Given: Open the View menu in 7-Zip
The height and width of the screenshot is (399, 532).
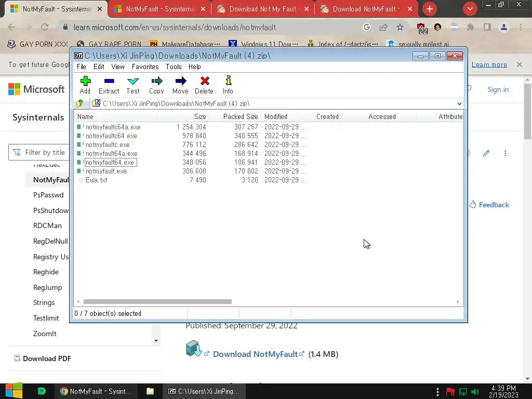Looking at the screenshot, I should [118, 66].
